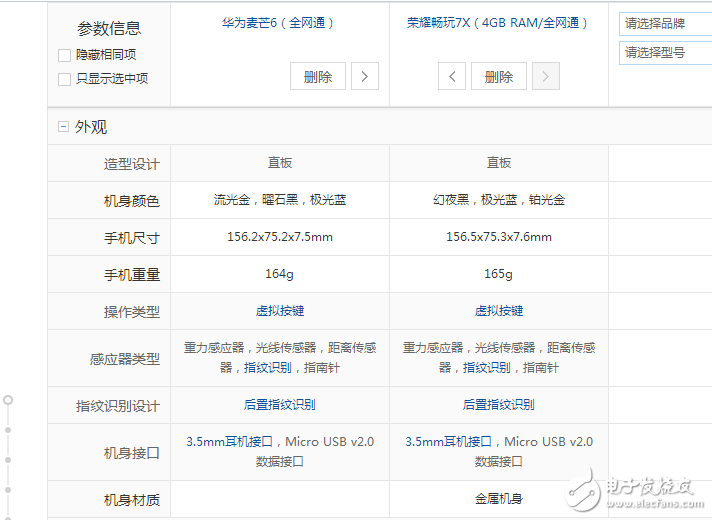Screen dimensions: 712x520
Task: Click 虚拟按键 link in 华为麦芒6 column
Action: coord(279,311)
